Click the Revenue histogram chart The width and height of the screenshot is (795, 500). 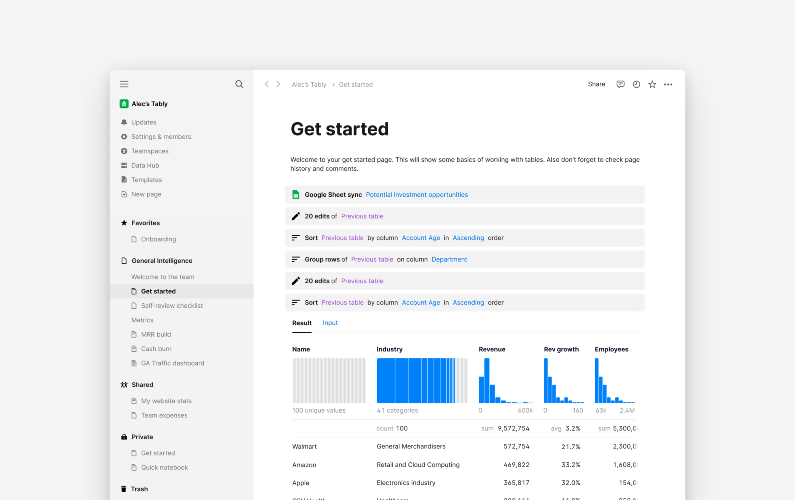(x=505, y=380)
